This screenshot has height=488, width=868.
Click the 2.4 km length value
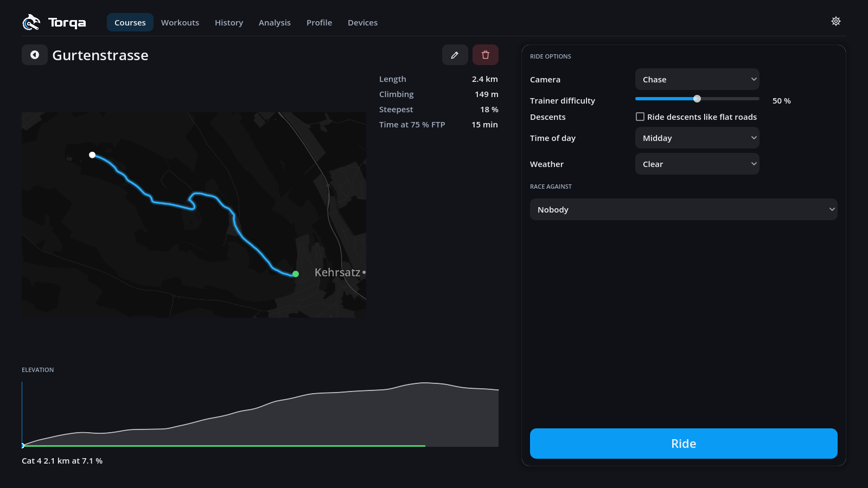coord(485,79)
